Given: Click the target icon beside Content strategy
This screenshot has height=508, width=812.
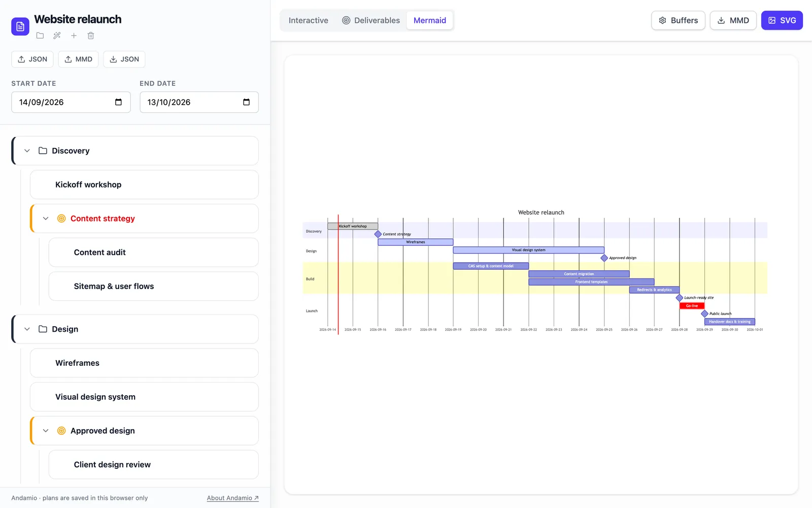Looking at the screenshot, I should (61, 218).
